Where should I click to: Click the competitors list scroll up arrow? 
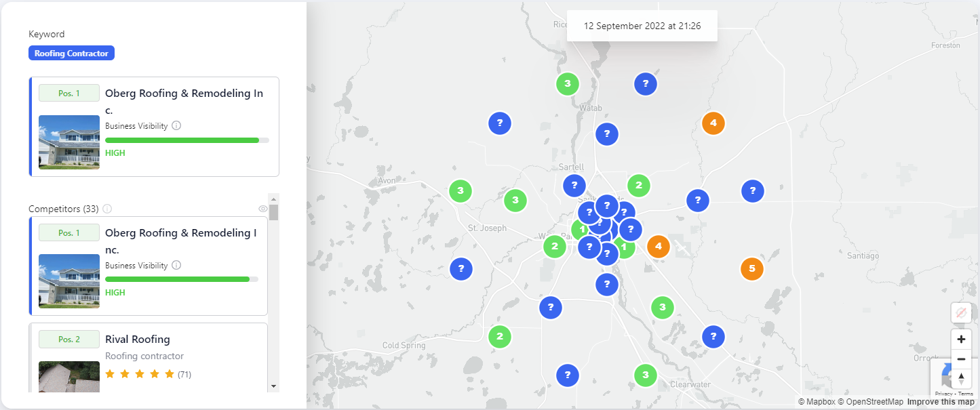coord(274,199)
